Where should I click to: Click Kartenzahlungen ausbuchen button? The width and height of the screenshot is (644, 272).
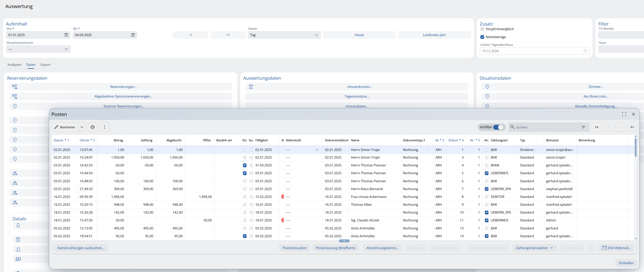click(x=81, y=248)
